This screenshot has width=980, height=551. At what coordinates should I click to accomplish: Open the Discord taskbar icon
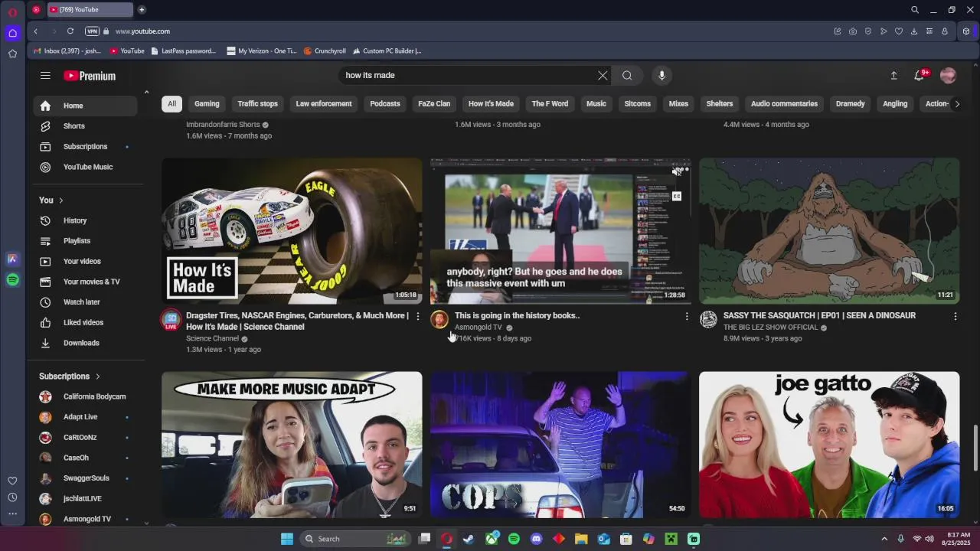point(536,539)
